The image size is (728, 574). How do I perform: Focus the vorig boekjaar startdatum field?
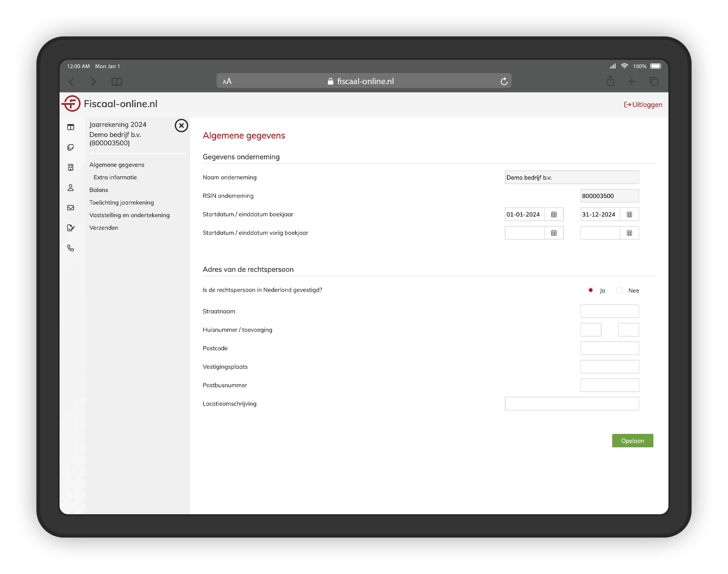point(525,233)
